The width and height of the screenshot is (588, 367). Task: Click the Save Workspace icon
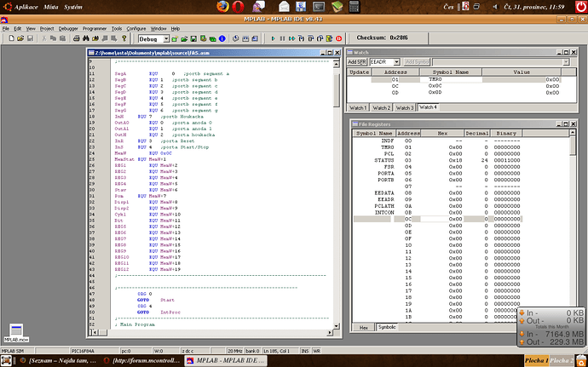193,38
